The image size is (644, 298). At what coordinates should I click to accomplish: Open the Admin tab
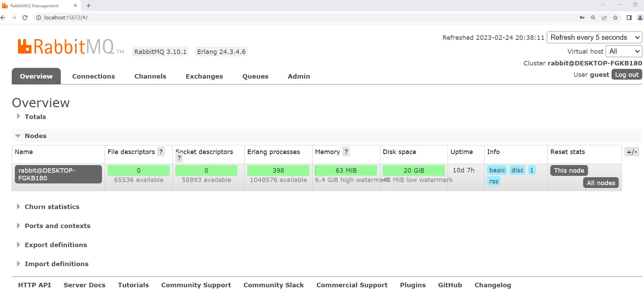(299, 76)
